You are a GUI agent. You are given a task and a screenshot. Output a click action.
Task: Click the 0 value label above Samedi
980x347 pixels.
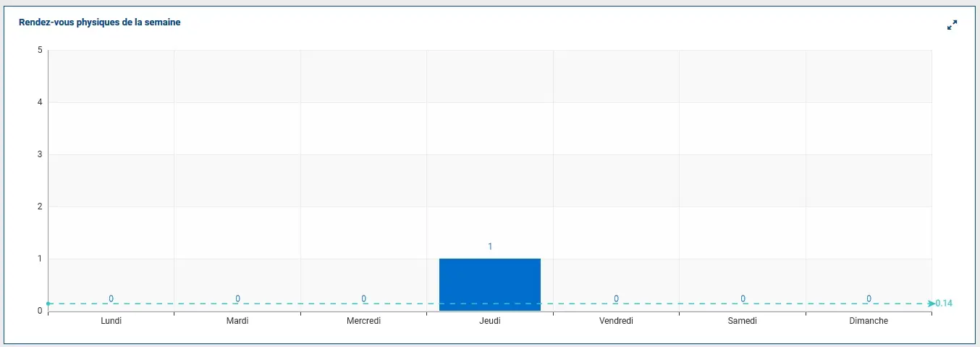click(x=743, y=298)
